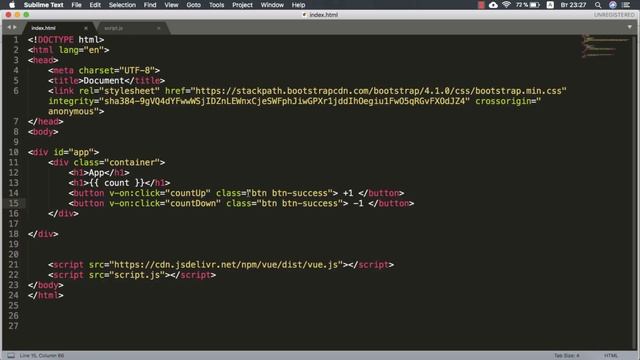The image size is (640, 360).
Task: Click the closing </body> tag
Action: (46, 285)
